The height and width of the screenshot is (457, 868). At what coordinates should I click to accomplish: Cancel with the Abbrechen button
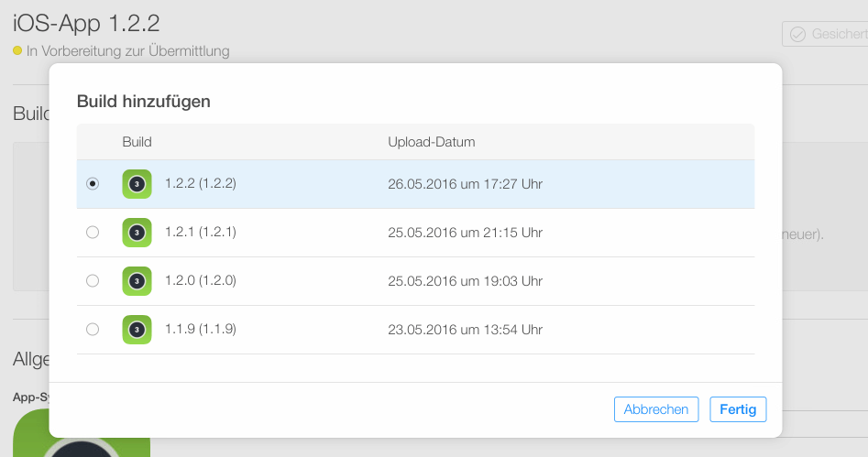tap(656, 409)
